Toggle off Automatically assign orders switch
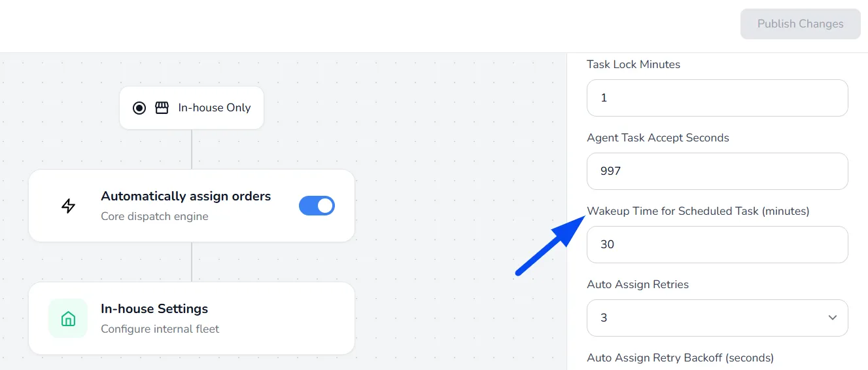Viewport: 868px width, 370px height. pos(317,206)
